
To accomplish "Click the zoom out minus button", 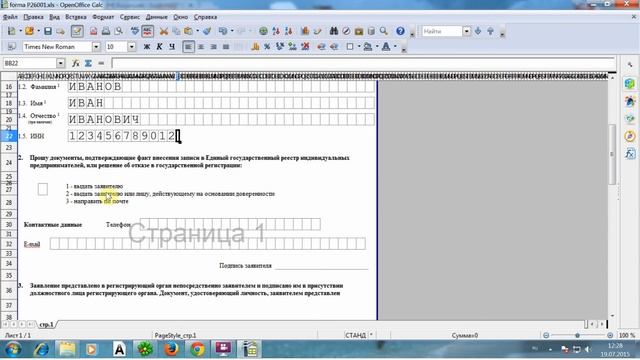I will (x=546, y=335).
